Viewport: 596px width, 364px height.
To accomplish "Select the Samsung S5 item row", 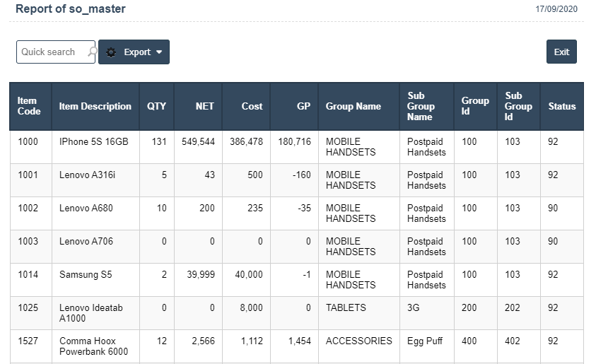I will tap(86, 275).
